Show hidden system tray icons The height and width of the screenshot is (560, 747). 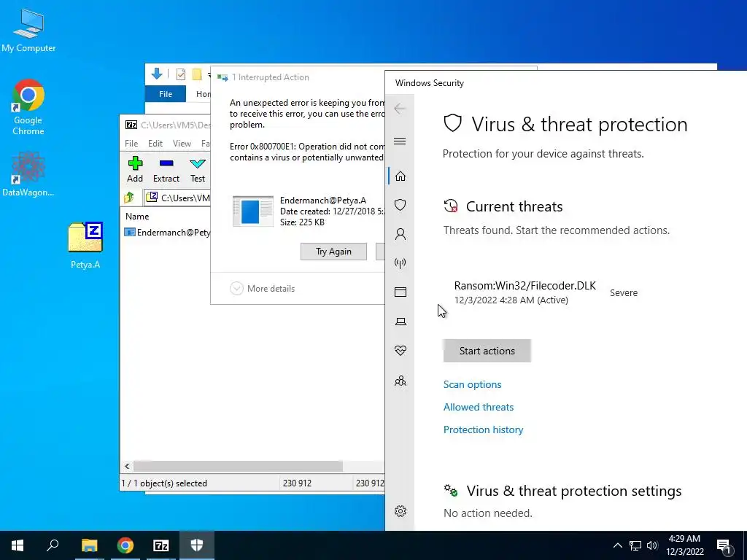point(617,545)
